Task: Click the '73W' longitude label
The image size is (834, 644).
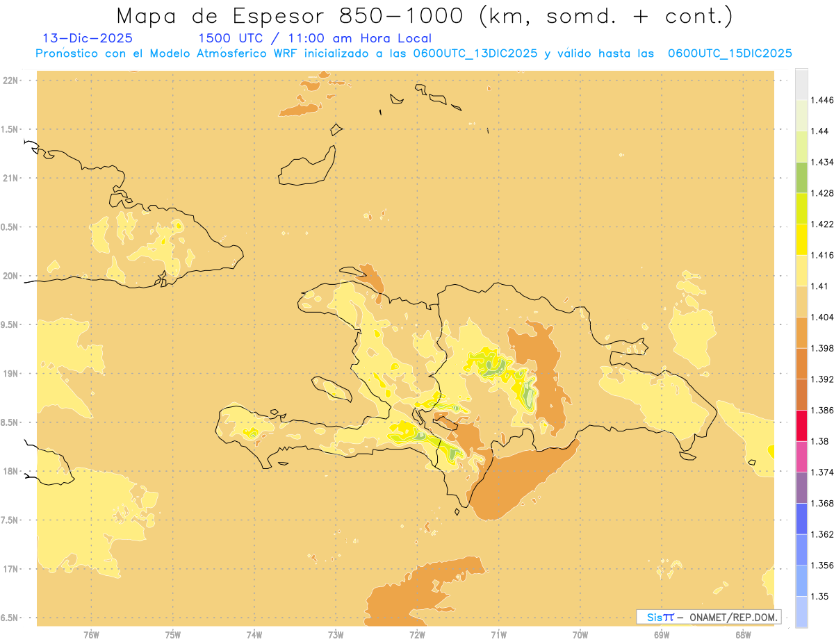Action: (x=336, y=635)
